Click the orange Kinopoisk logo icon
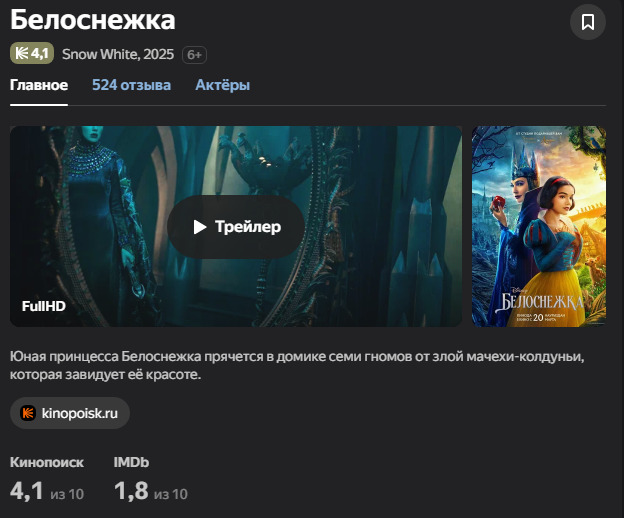 coord(28,413)
